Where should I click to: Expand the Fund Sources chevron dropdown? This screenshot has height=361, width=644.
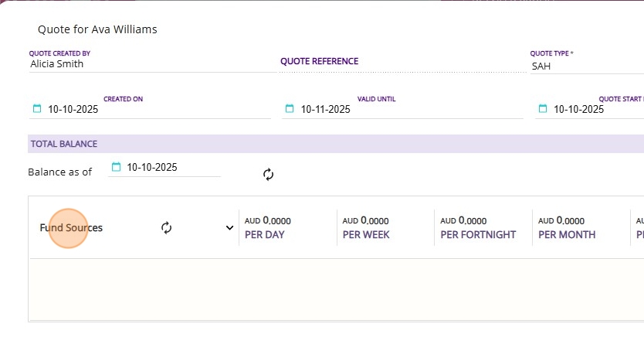tap(229, 227)
